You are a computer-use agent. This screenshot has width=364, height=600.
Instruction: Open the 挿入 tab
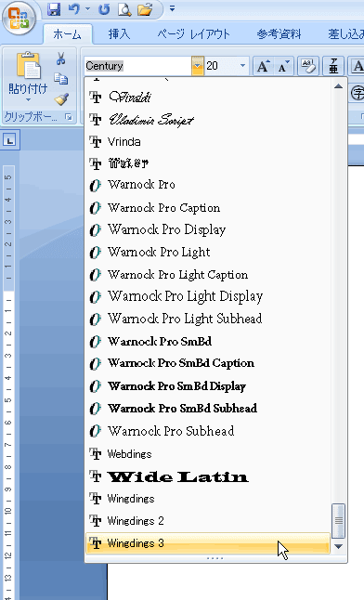point(119,34)
